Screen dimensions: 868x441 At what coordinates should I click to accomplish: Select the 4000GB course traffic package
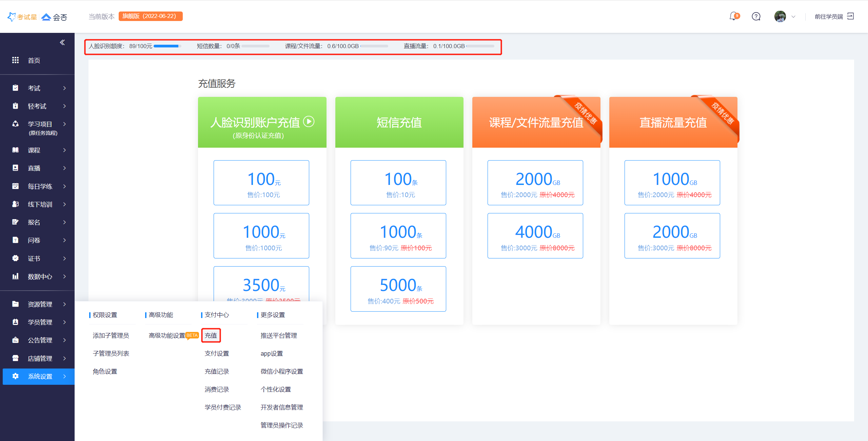[535, 236]
